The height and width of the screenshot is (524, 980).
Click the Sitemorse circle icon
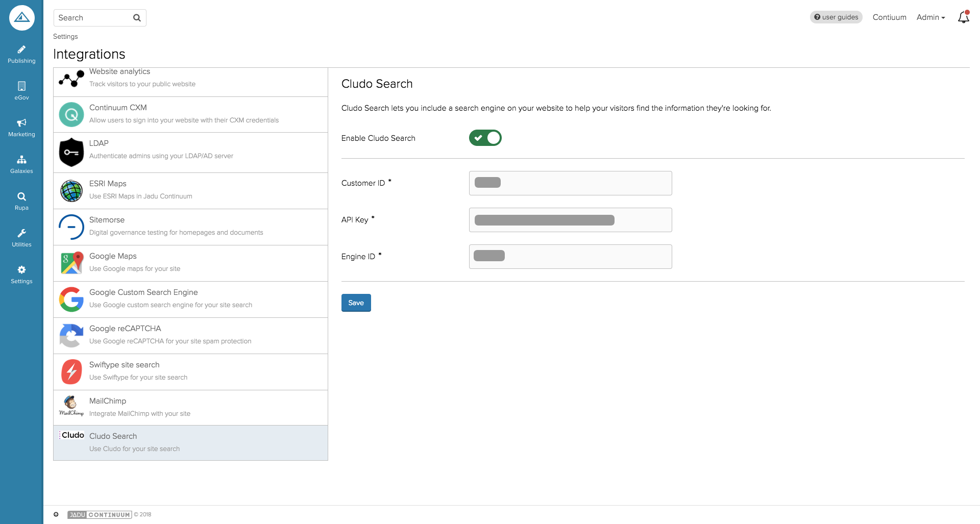[71, 227]
